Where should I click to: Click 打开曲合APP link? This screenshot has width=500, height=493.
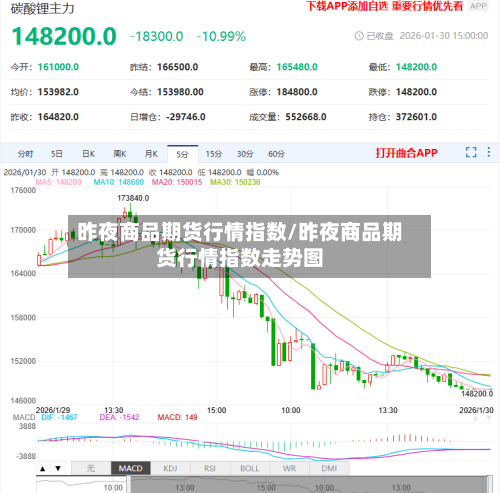click(x=406, y=153)
